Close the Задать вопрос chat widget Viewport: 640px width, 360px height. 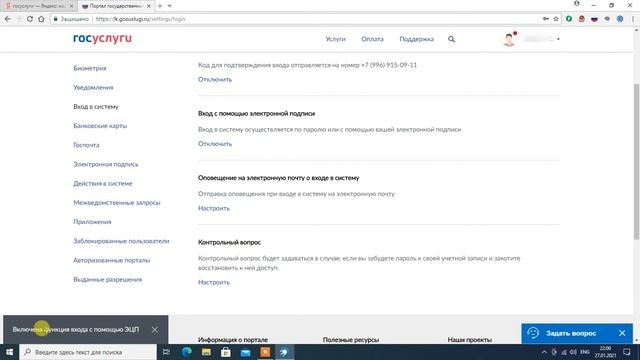(622, 333)
